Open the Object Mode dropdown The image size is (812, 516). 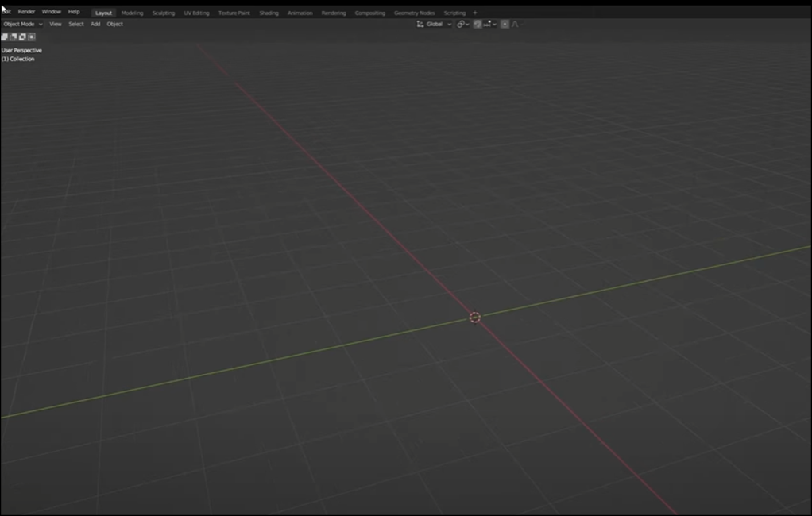[23, 25]
